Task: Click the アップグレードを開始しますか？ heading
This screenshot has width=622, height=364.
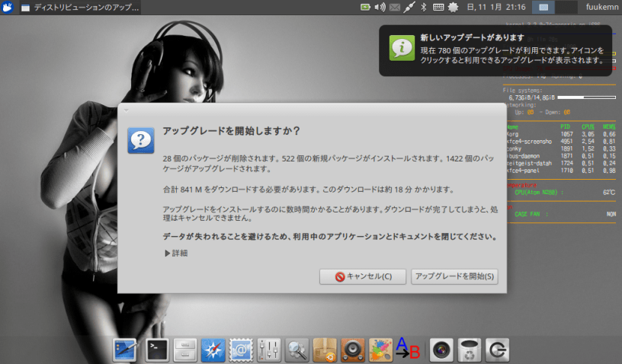Action: pyautogui.click(x=231, y=131)
